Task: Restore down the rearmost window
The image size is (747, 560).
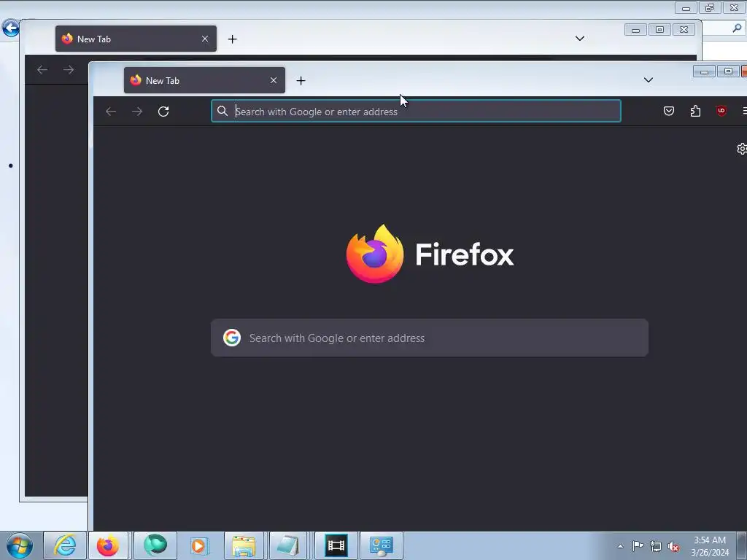Action: tap(710, 7)
